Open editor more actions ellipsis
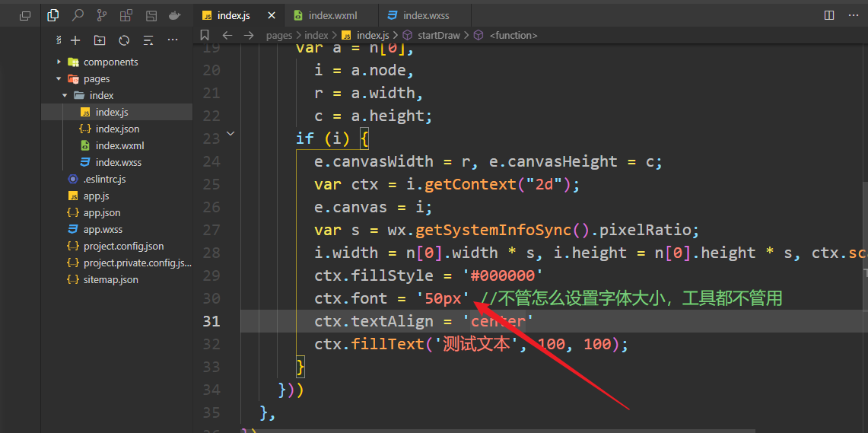 [x=853, y=15]
